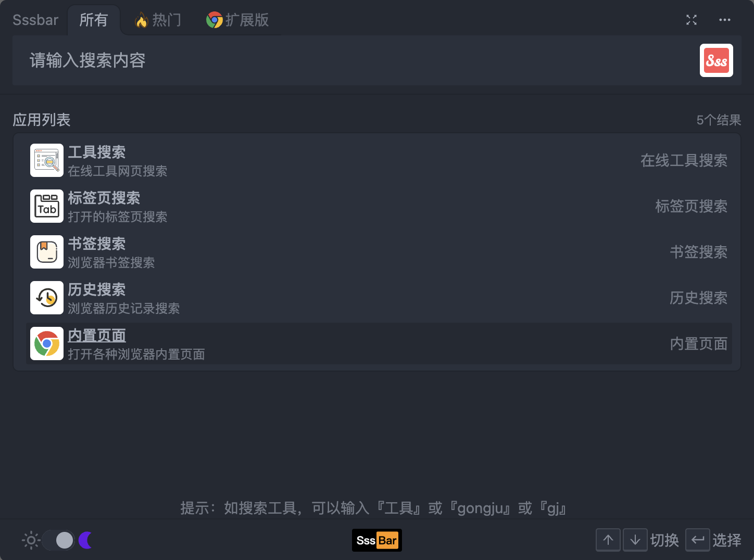
Task: Select the 内置页面 list entry
Action: [x=365, y=343]
